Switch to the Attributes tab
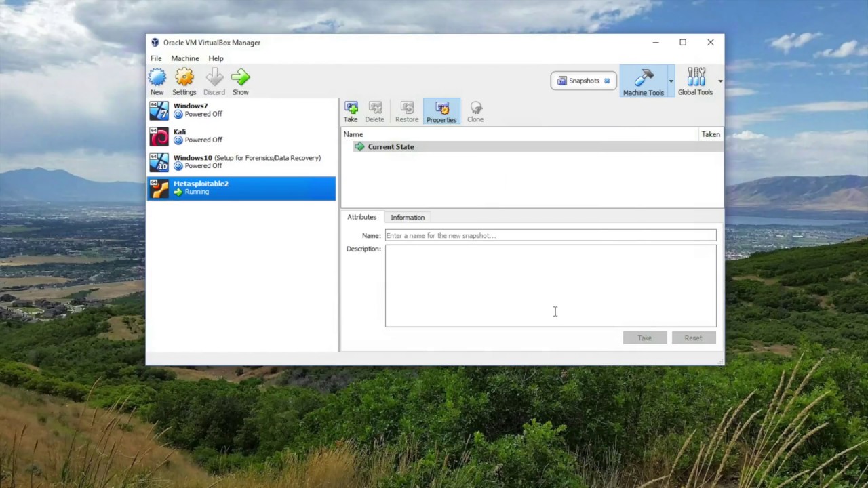 [x=361, y=217]
